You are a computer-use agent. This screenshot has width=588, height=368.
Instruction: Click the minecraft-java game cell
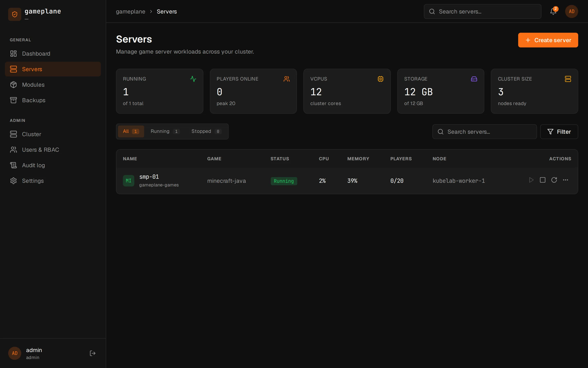coord(226,181)
